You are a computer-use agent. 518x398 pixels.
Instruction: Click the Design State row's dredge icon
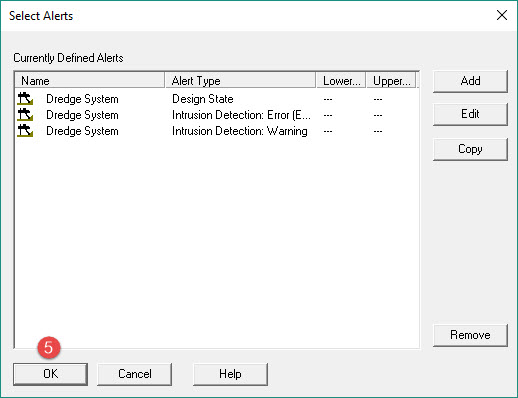pyautogui.click(x=25, y=99)
